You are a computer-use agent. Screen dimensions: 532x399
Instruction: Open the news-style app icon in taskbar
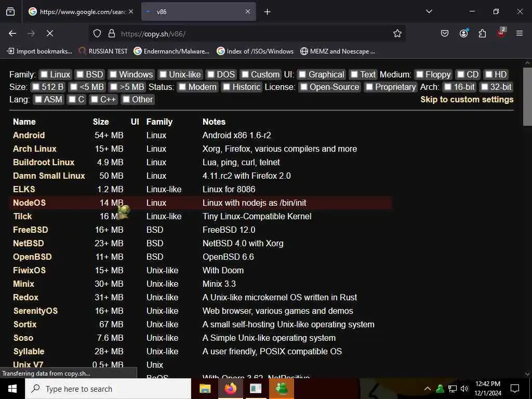click(256, 389)
